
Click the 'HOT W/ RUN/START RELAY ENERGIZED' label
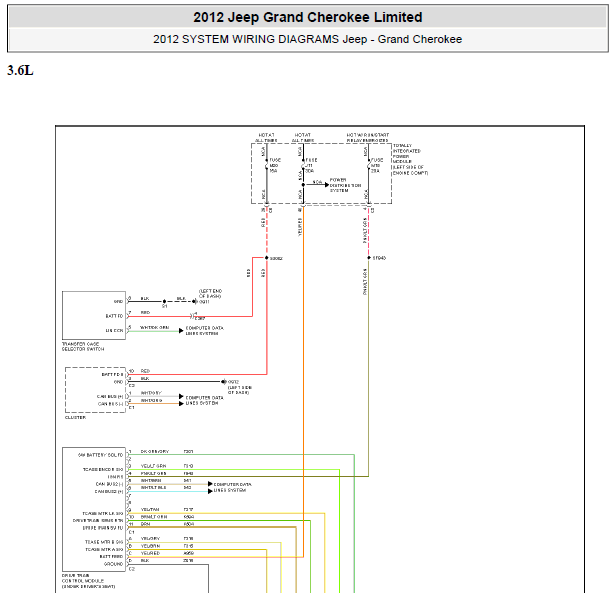[368, 137]
